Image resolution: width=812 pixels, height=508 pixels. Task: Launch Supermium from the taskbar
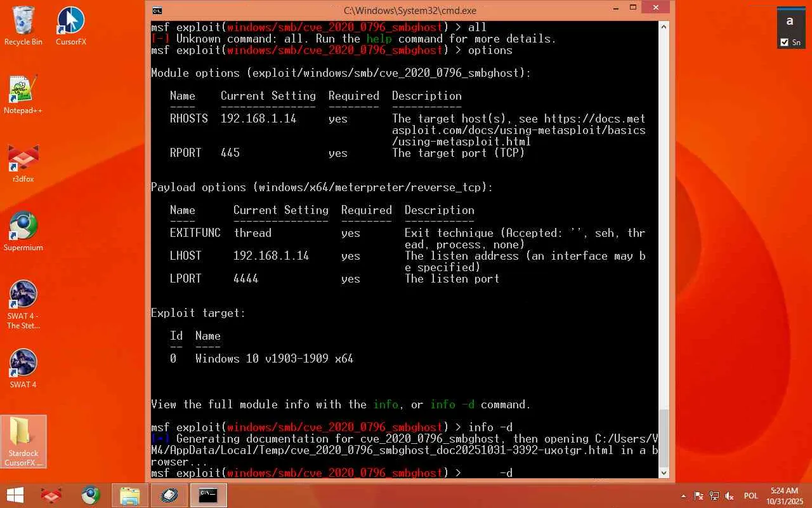click(x=90, y=495)
